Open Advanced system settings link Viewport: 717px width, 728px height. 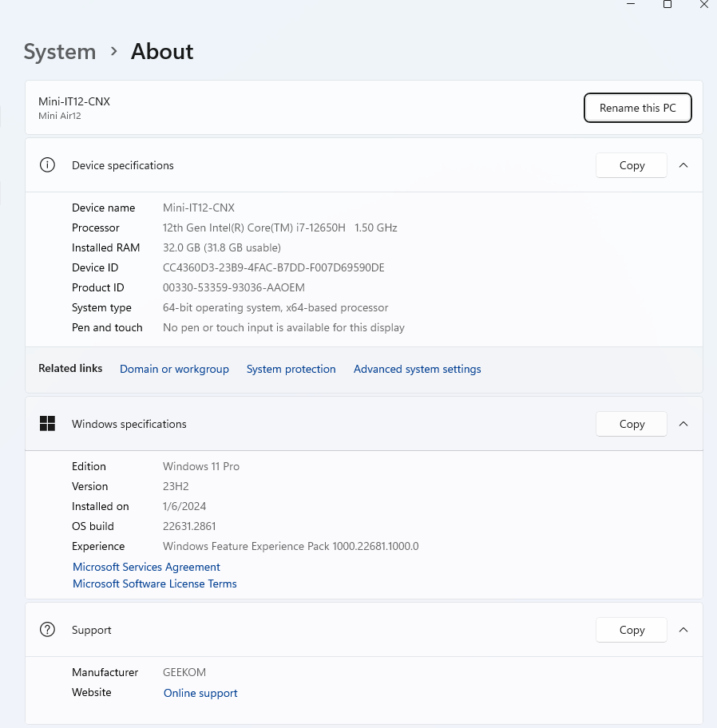[417, 369]
